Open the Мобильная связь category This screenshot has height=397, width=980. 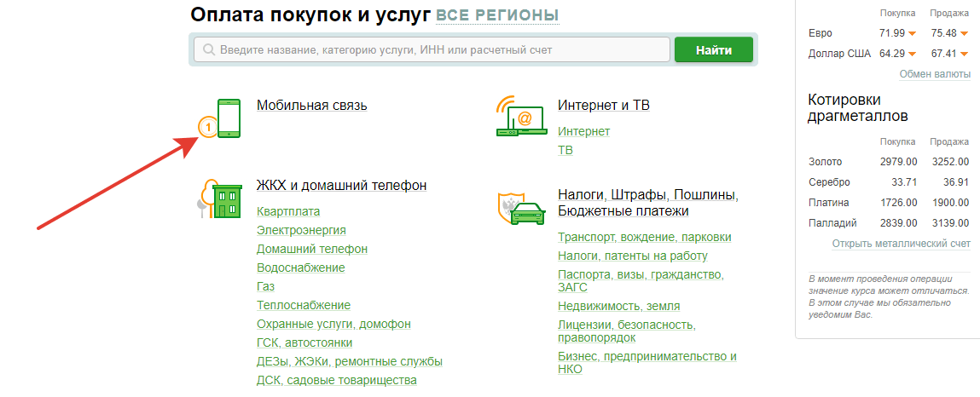point(311,106)
